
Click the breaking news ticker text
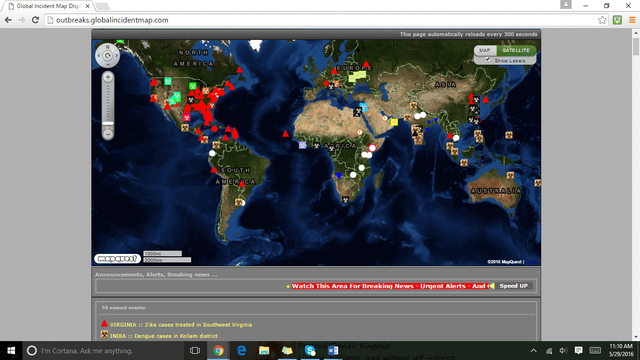pyautogui.click(x=389, y=286)
